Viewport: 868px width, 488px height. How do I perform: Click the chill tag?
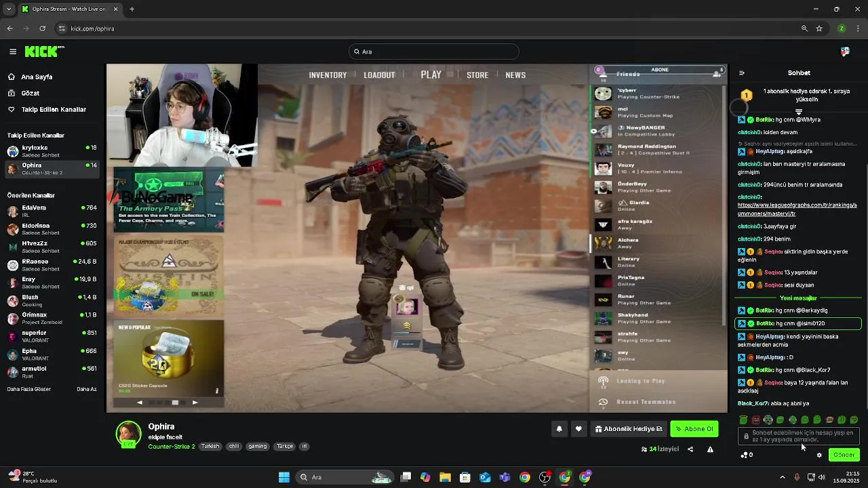(x=234, y=447)
